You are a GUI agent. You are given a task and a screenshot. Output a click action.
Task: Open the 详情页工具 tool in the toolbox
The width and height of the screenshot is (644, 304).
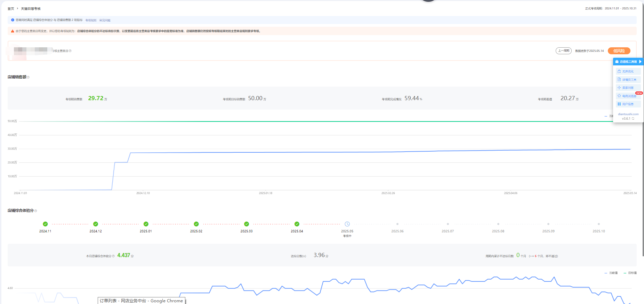(x=629, y=80)
